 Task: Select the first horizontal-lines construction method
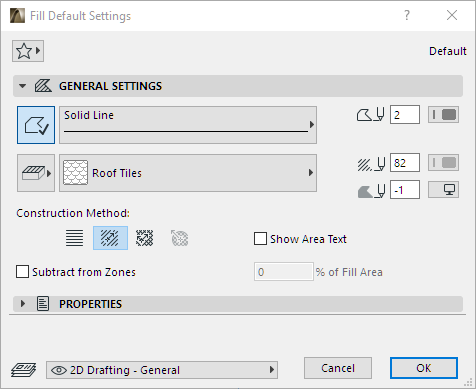(x=75, y=238)
